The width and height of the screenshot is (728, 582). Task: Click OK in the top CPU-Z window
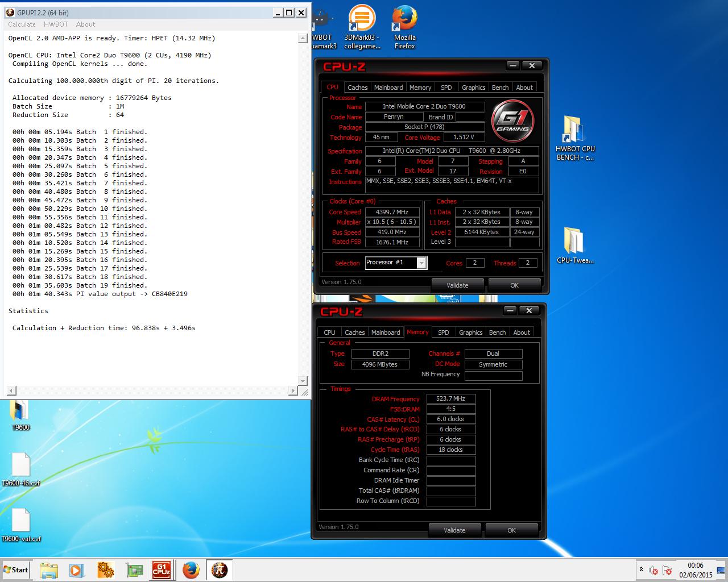pos(514,285)
